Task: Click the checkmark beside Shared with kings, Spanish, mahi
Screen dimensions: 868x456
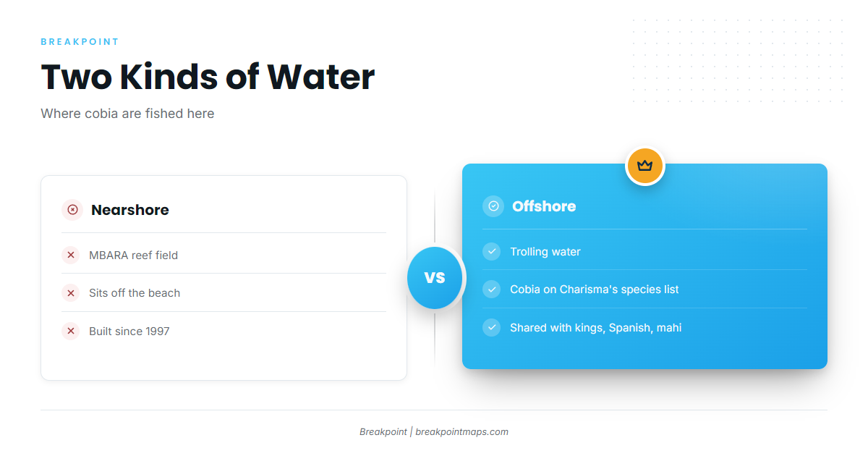Action: [492, 328]
